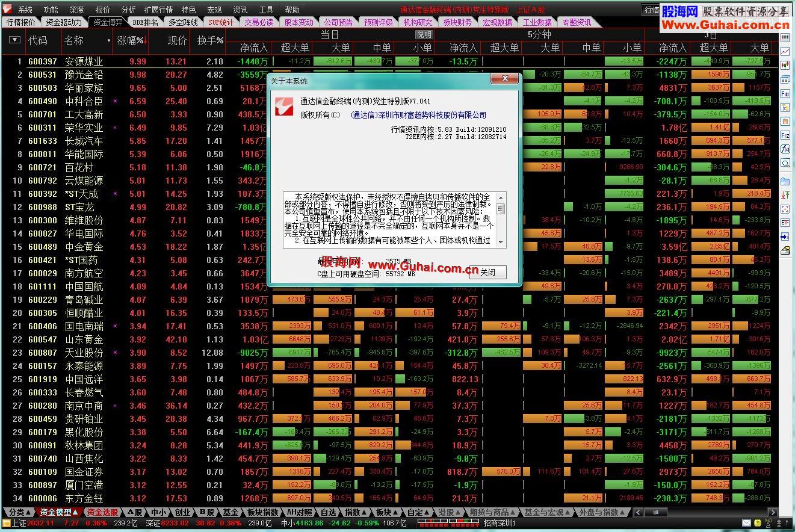Click the orange 超大单 bar for 国电南瑞 row
The image size is (795, 532).
tap(292, 326)
